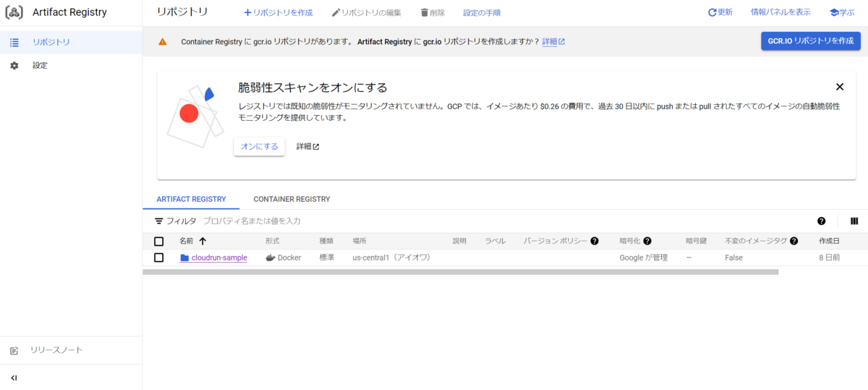Click リポジトリを作成 to create a repository
868x390 pixels.
click(278, 13)
